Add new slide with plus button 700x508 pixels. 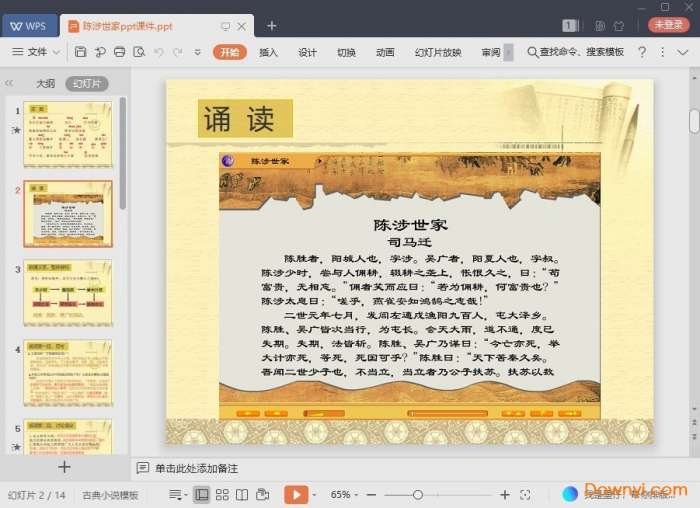(64, 466)
